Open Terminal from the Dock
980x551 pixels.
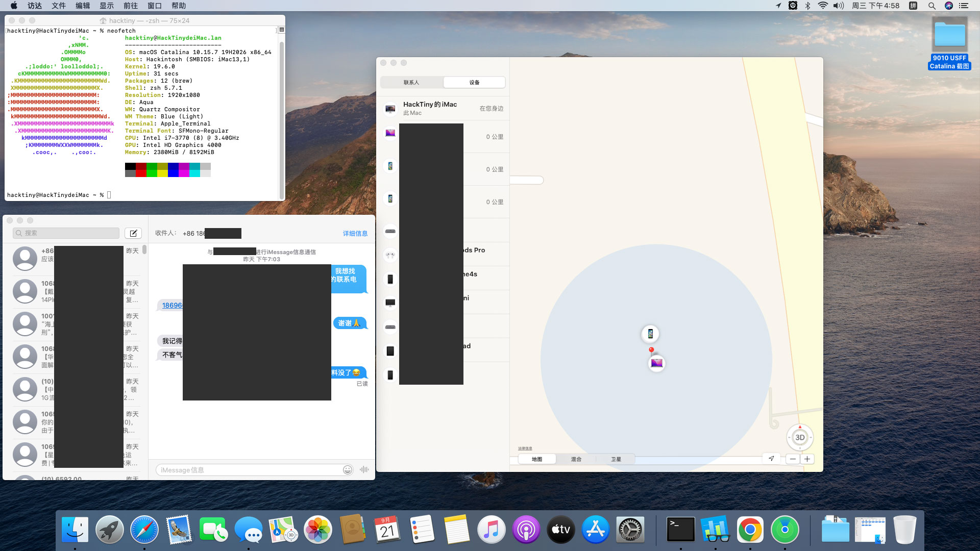pos(680,530)
